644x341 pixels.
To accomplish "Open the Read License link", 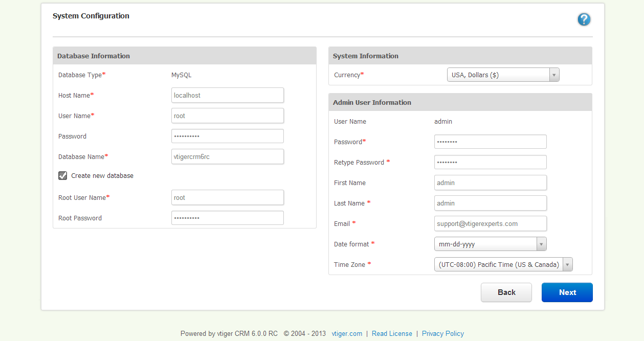I will (x=392, y=333).
